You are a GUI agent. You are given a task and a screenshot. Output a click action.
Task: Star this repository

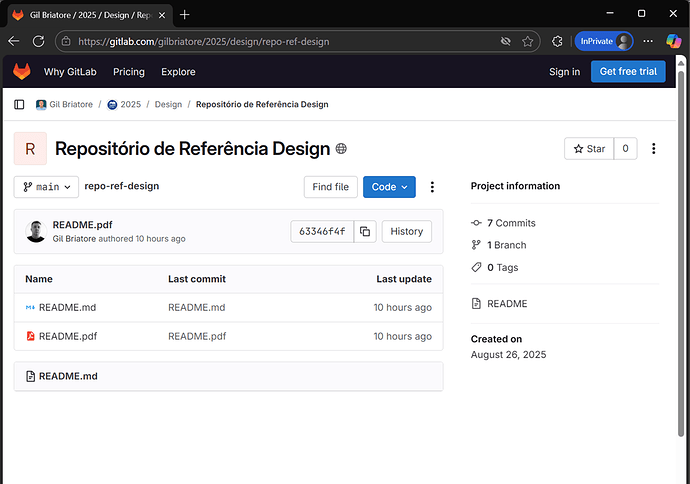pyautogui.click(x=588, y=149)
